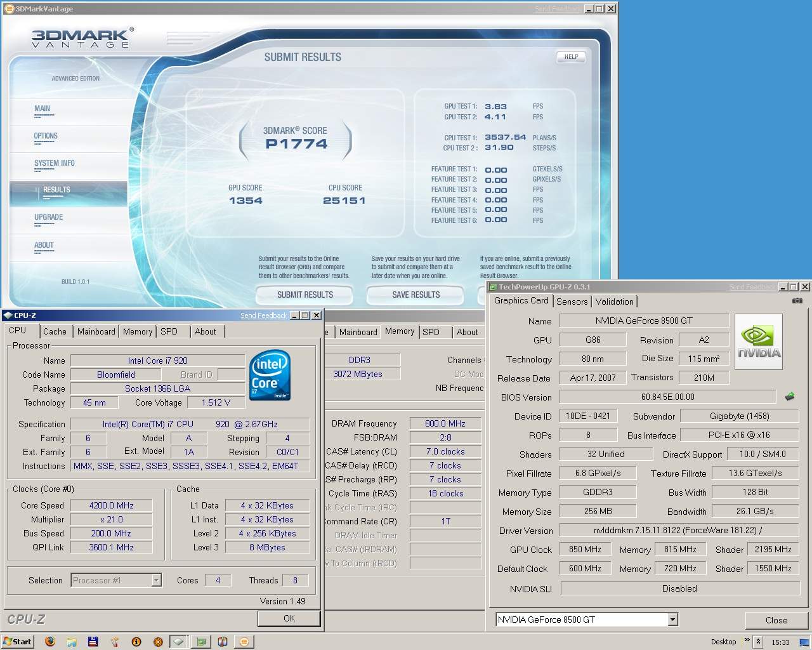The height and width of the screenshot is (650, 812).
Task: Click the BIOS Version field 60.84.5E.00.00
Action: 668,397
